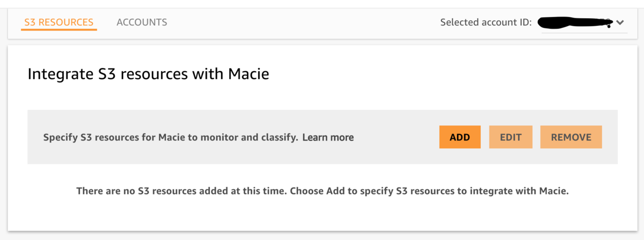Click the orange underline beneath S3 RESOURCES
This screenshot has width=644, height=240.
(x=59, y=29)
